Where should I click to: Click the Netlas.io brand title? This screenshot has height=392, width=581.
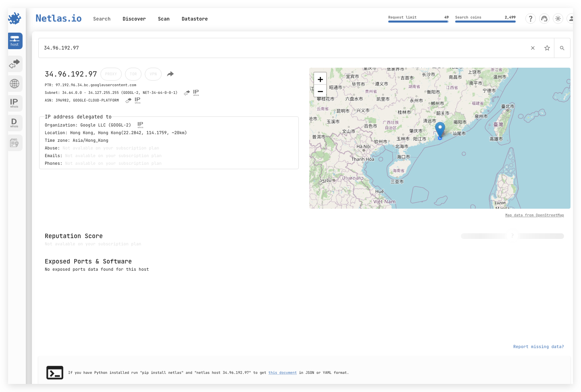[x=58, y=19]
